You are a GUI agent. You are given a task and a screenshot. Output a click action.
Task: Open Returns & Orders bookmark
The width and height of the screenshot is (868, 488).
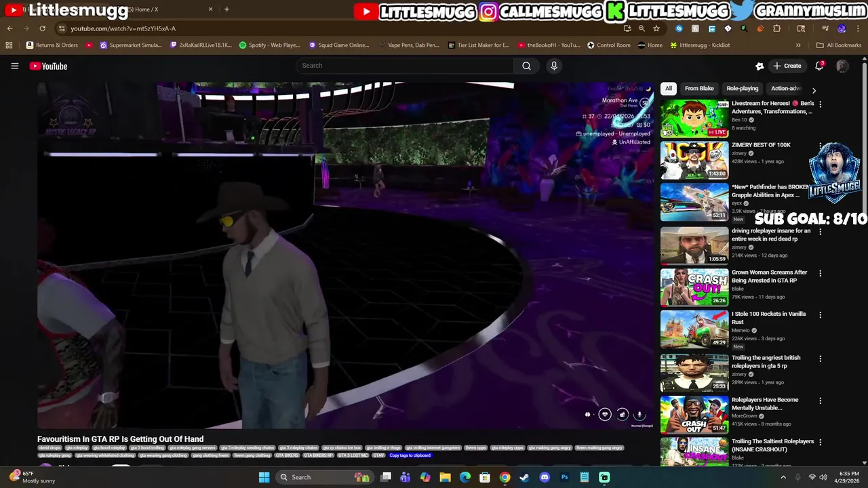coord(52,45)
